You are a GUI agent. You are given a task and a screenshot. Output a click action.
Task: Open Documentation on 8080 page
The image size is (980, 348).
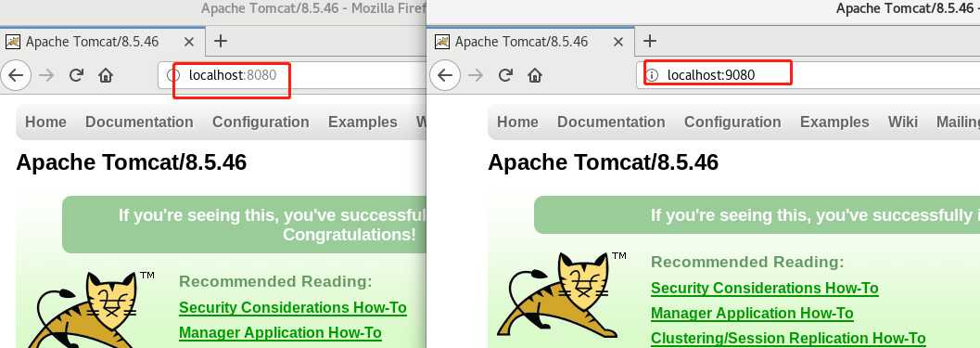(x=139, y=122)
